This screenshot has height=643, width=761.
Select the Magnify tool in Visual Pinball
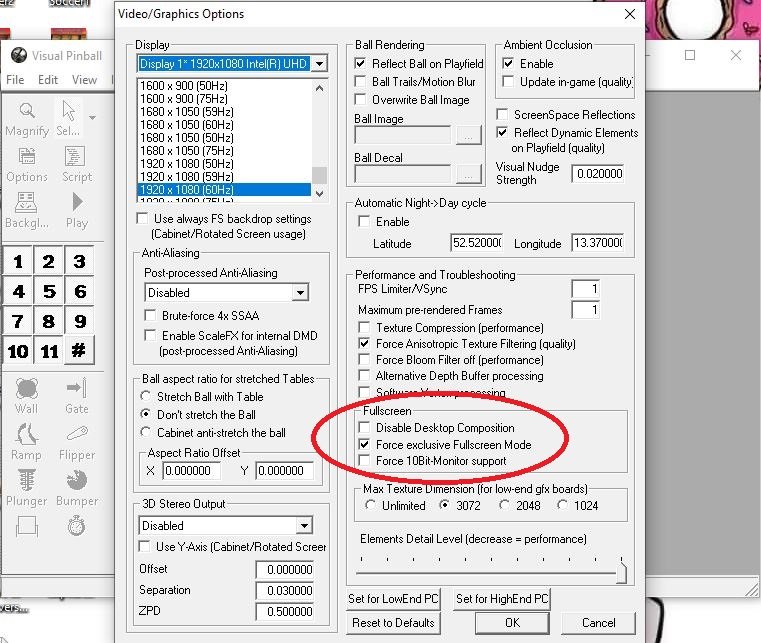[x=27, y=119]
